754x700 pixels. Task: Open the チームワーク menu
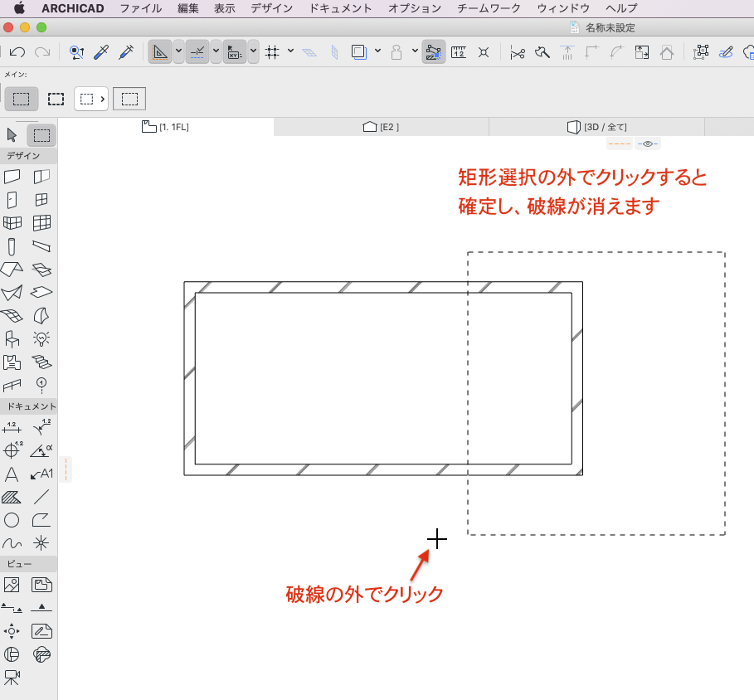pyautogui.click(x=489, y=8)
